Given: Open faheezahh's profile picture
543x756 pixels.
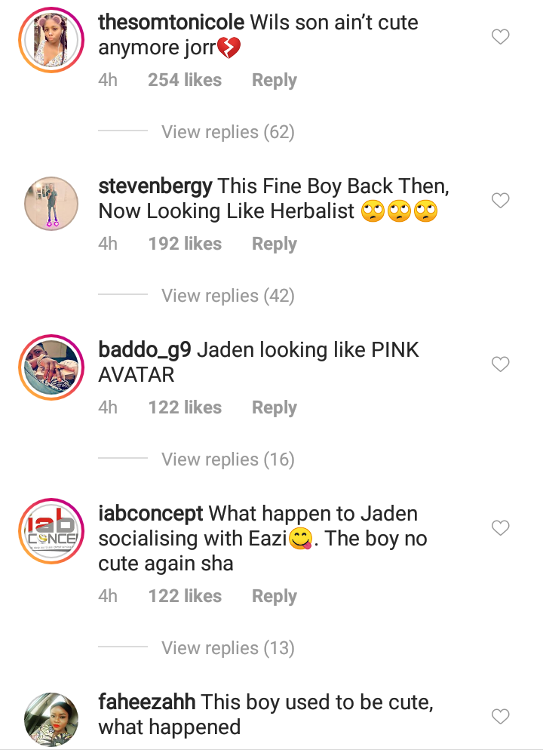Looking at the screenshot, I should tap(51, 719).
